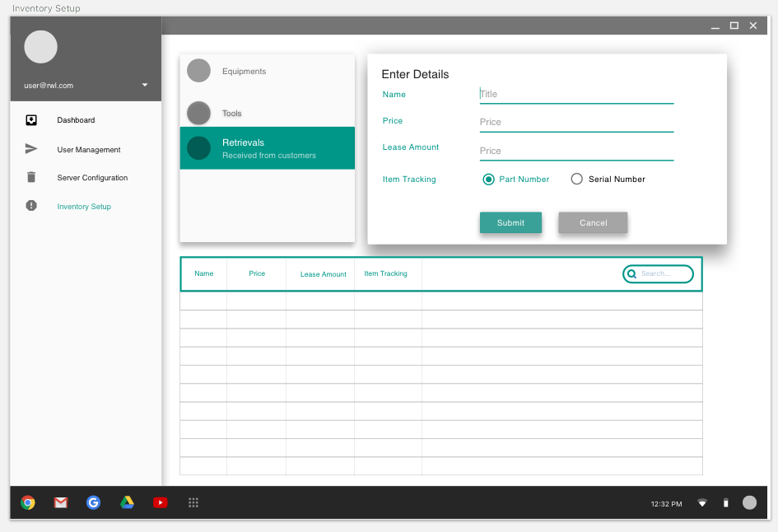Image resolution: width=778 pixels, height=532 pixels.
Task: Click the Inventory Setup alert icon
Action: tap(31, 206)
